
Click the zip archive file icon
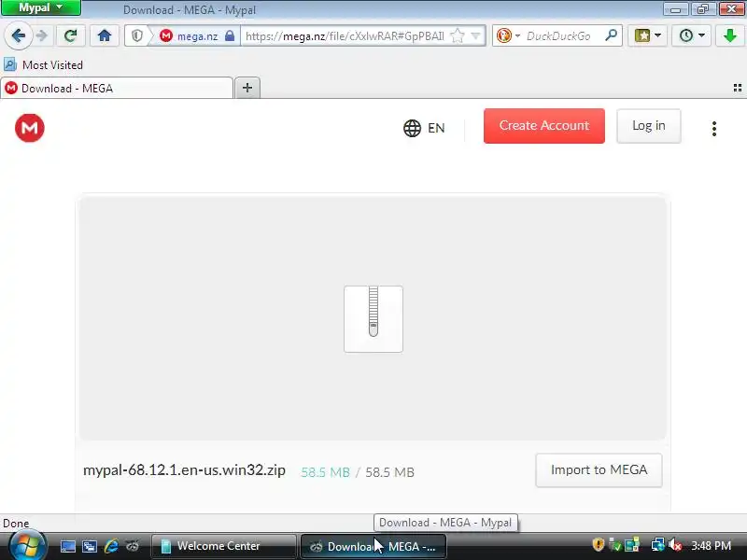click(x=373, y=319)
